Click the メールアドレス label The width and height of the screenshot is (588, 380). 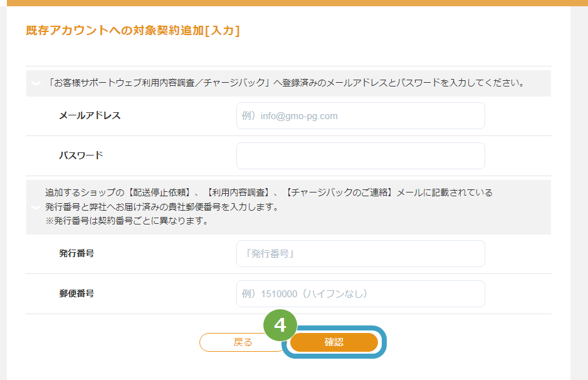tap(90, 115)
